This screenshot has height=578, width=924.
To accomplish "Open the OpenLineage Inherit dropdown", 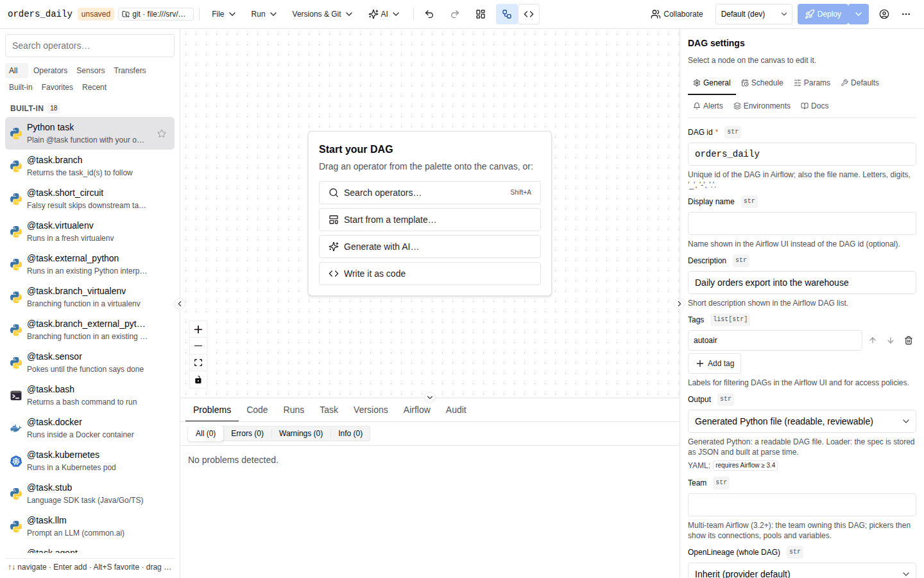I will pos(801,571).
